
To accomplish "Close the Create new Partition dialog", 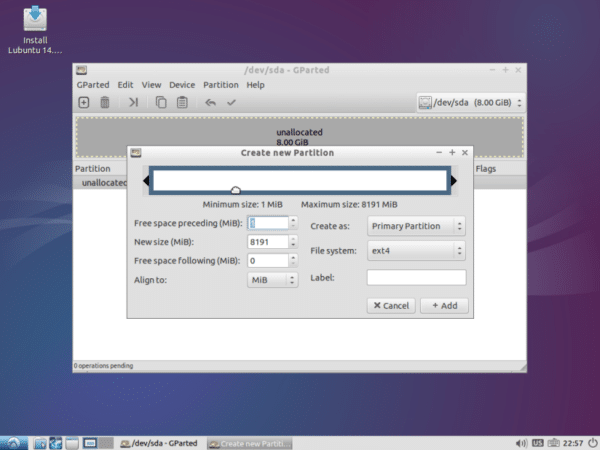I will pyautogui.click(x=465, y=153).
